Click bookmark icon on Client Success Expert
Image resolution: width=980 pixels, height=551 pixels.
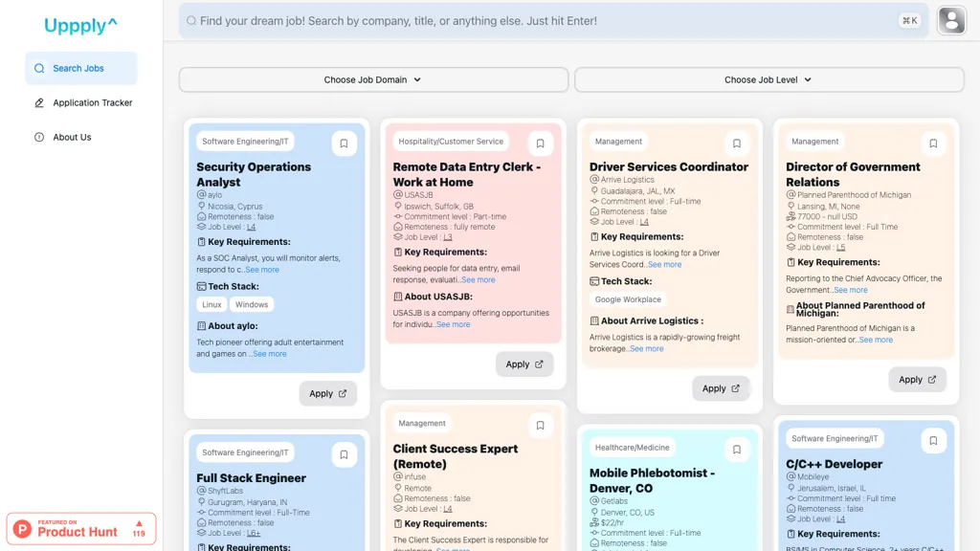[x=540, y=426]
